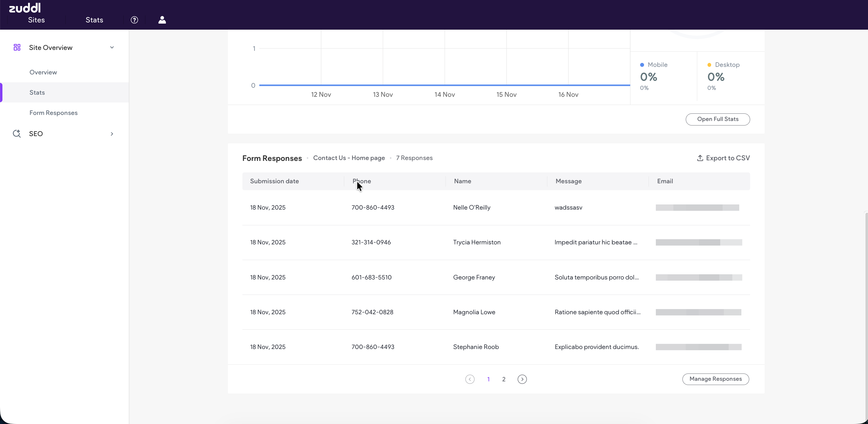868x424 pixels.
Task: Click the SEO magnifier icon
Action: point(17,134)
